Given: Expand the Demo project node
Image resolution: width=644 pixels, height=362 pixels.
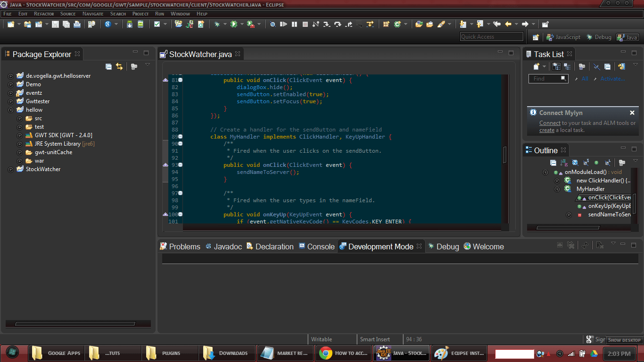Looking at the screenshot, I should tap(11, 84).
